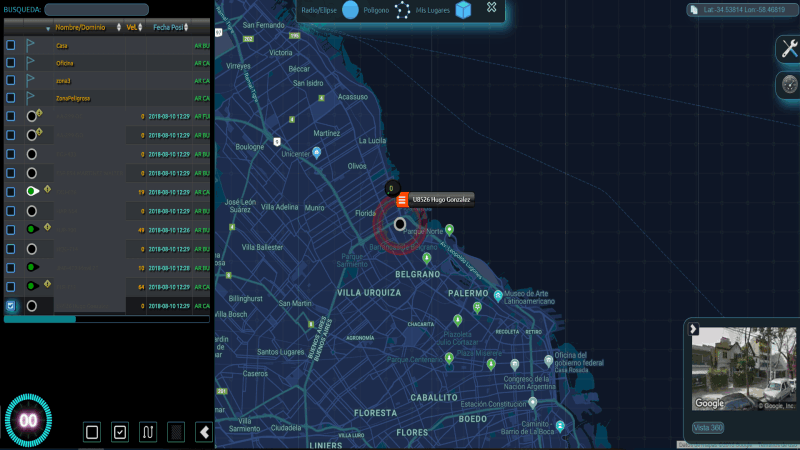Select the Polígono drawing tool
This screenshot has height=450, width=800.
(x=401, y=10)
